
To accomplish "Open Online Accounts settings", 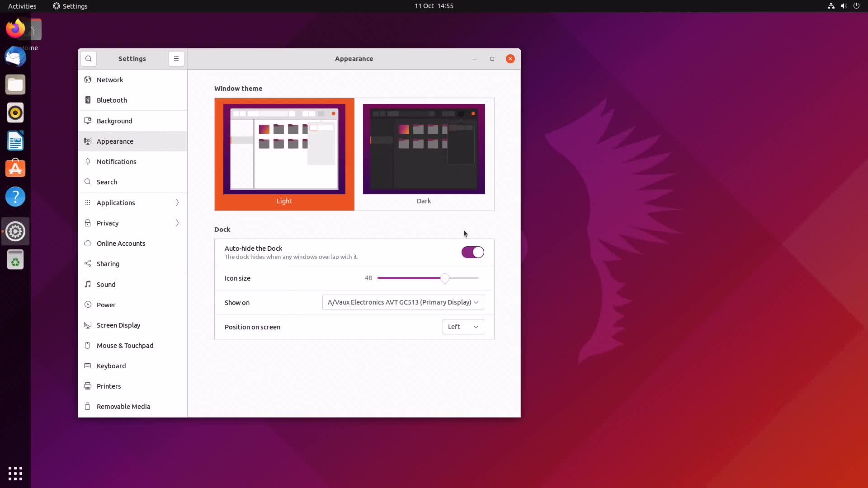I will 132,243.
